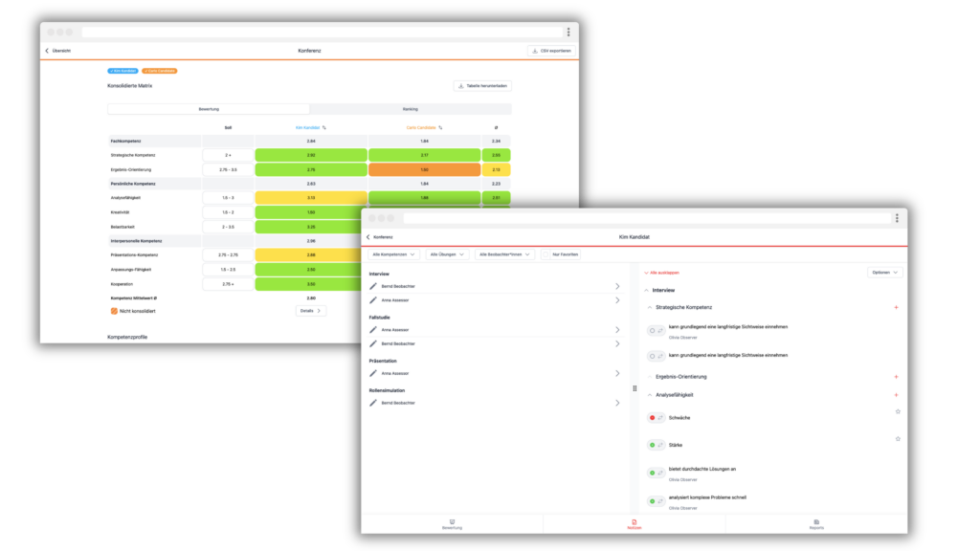Image resolution: width=980 pixels, height=551 pixels.
Task: Edit Bernd Beobachter Interview pencil icon
Action: pos(373,286)
